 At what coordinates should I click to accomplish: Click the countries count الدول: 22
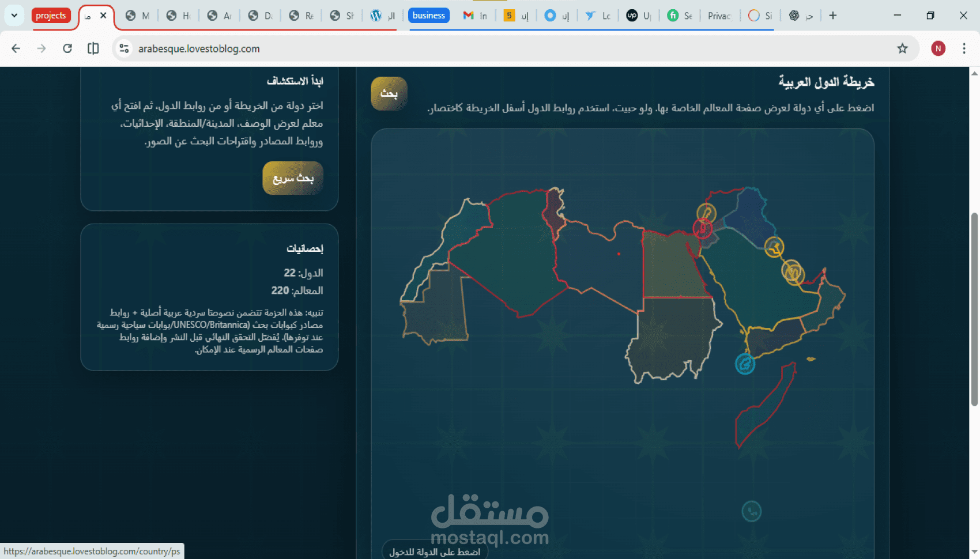click(303, 273)
